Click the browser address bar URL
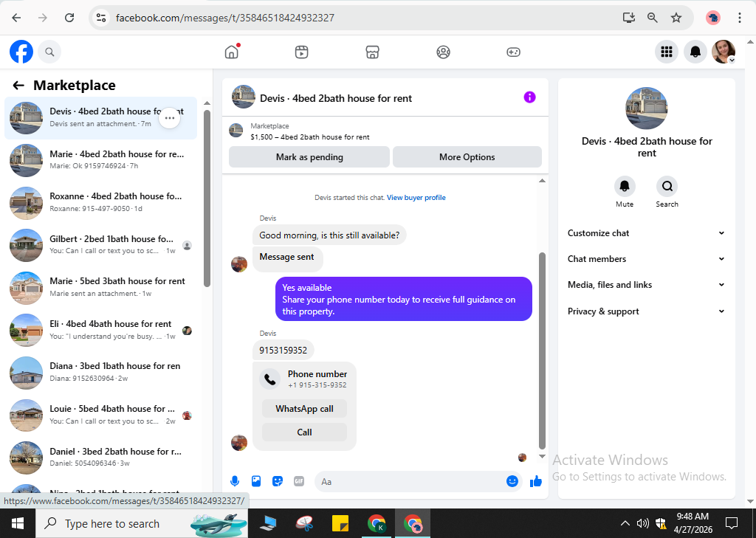Image resolution: width=756 pixels, height=538 pixels. click(224, 18)
